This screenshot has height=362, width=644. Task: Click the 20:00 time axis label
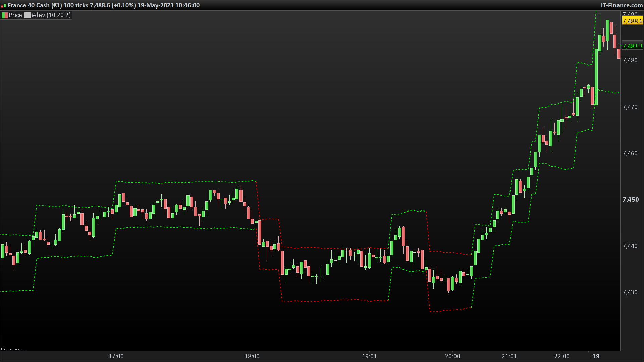pos(452,356)
